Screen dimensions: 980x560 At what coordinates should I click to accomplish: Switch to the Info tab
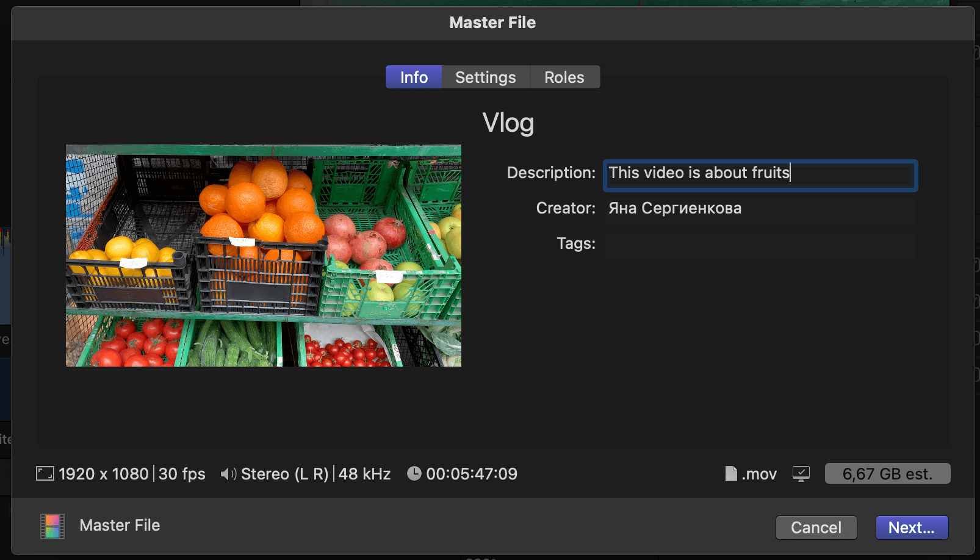[414, 77]
